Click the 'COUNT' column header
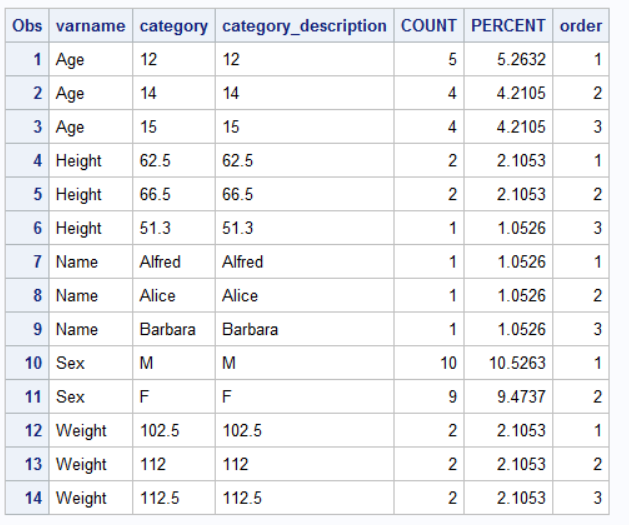 [428, 26]
